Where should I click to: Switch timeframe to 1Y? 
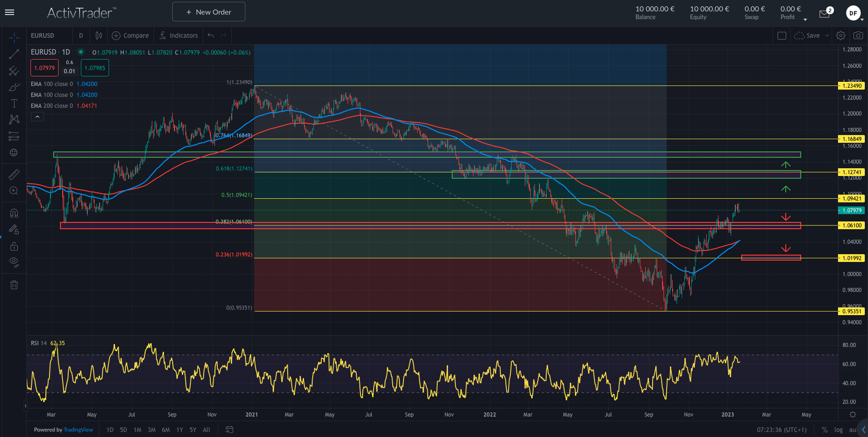180,429
